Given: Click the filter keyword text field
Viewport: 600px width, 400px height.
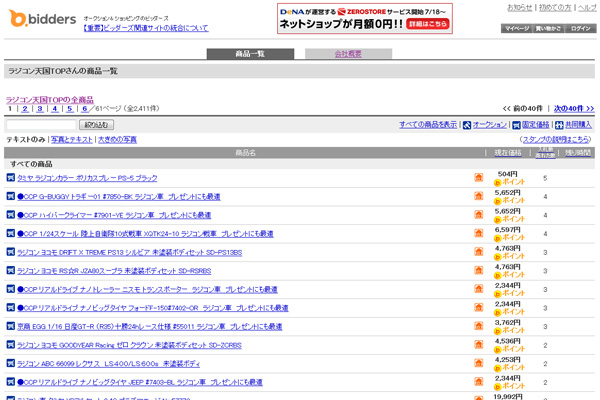Looking at the screenshot, I should [41, 125].
